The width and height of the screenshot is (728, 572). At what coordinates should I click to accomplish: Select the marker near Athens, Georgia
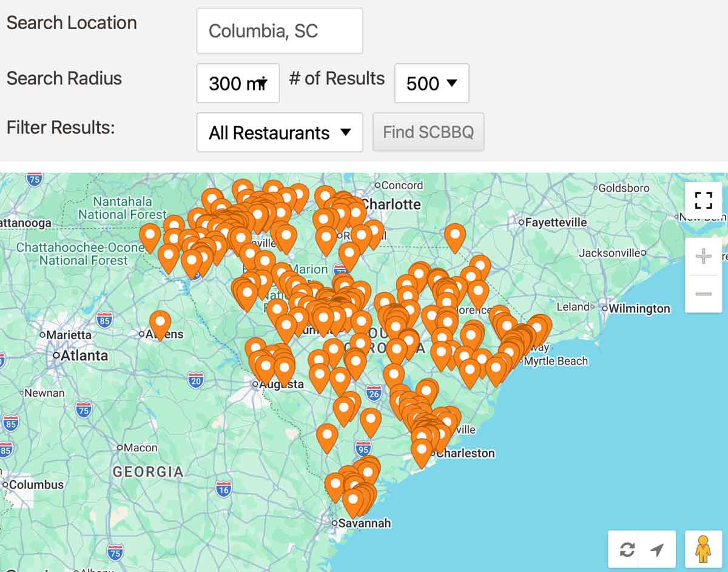coord(160,325)
